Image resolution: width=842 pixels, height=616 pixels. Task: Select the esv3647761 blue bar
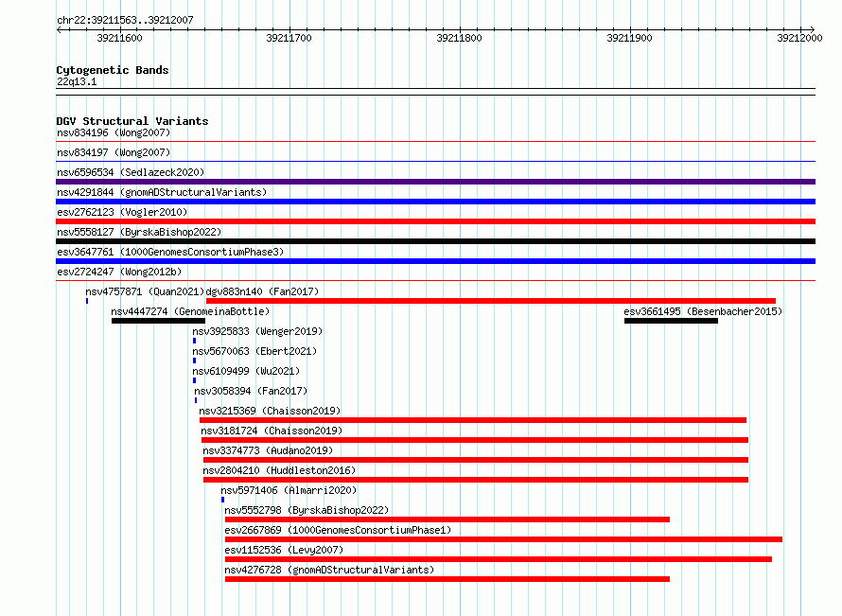[x=435, y=261]
